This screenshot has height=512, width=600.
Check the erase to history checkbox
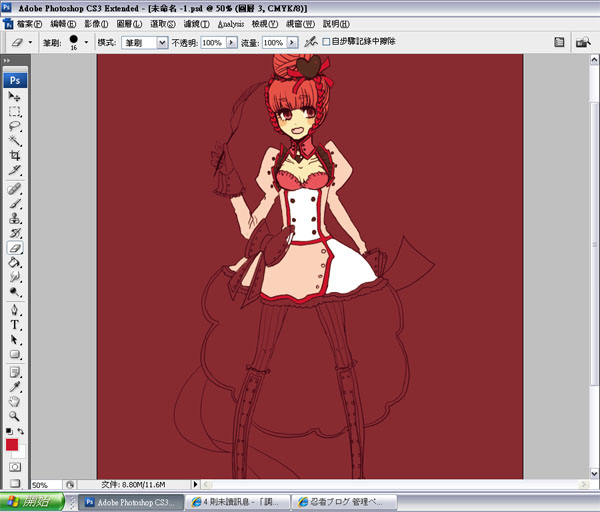326,41
